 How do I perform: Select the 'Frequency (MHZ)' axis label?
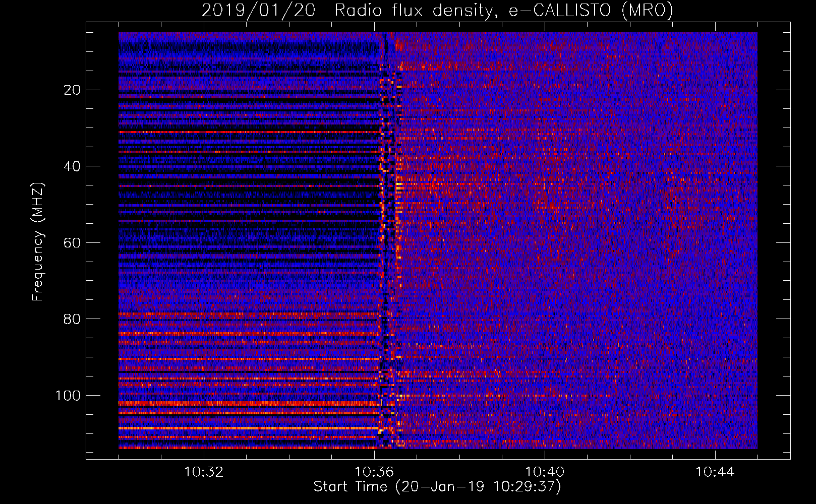point(38,242)
